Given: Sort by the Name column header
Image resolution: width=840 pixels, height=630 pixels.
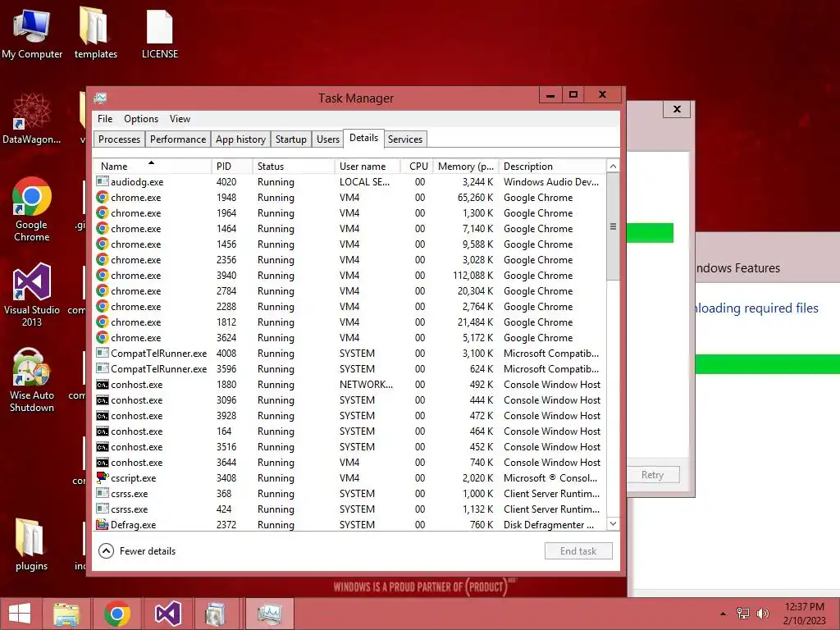Looking at the screenshot, I should (x=153, y=166).
